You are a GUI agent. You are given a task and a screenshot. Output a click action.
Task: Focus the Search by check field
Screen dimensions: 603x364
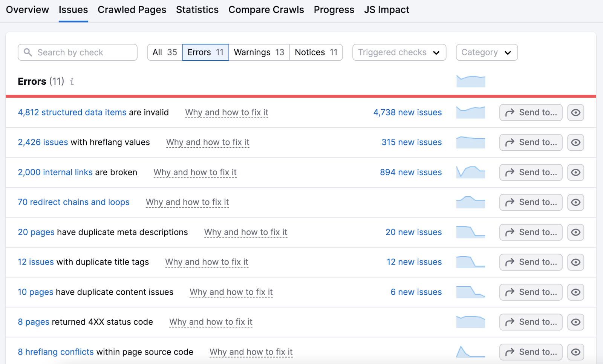[83, 52]
